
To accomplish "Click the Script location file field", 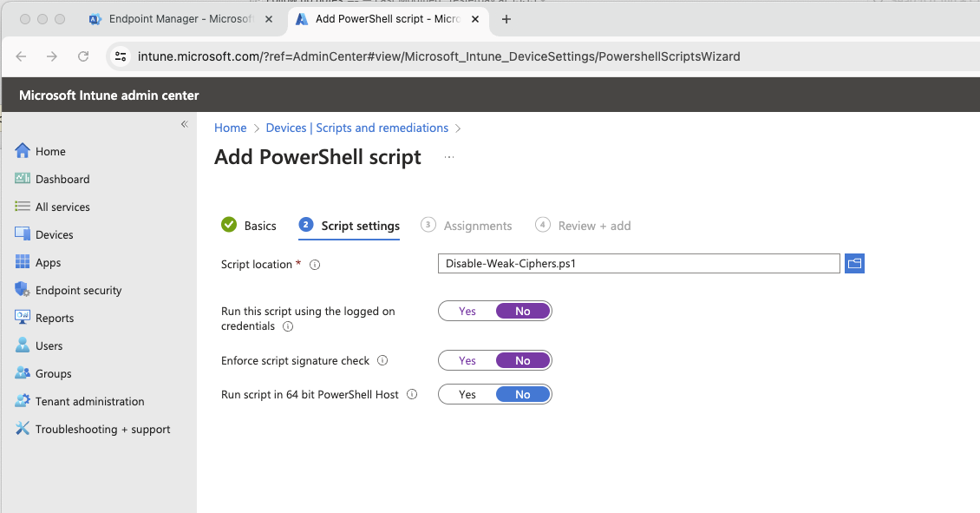I will tap(639, 263).
